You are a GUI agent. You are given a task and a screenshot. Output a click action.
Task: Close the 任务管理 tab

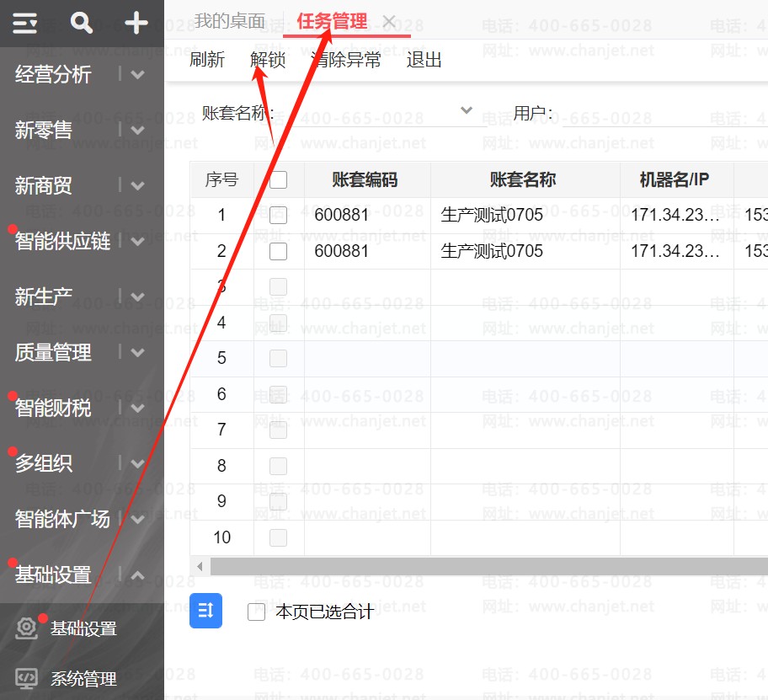pyautogui.click(x=389, y=22)
